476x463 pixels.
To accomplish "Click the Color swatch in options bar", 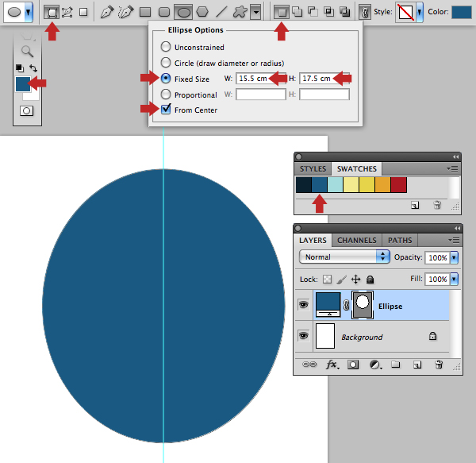I will pyautogui.click(x=462, y=12).
